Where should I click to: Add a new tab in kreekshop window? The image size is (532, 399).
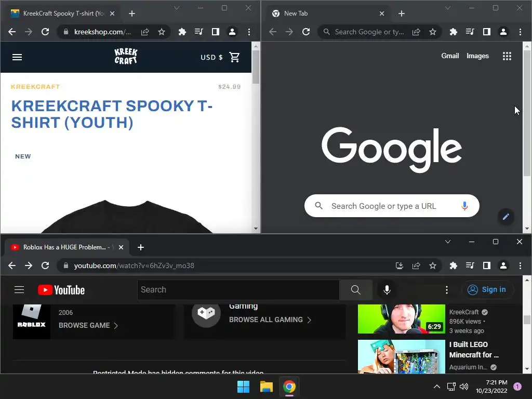(x=132, y=14)
